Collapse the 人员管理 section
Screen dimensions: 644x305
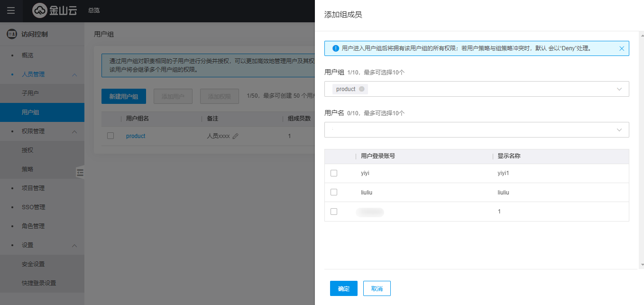point(74,74)
